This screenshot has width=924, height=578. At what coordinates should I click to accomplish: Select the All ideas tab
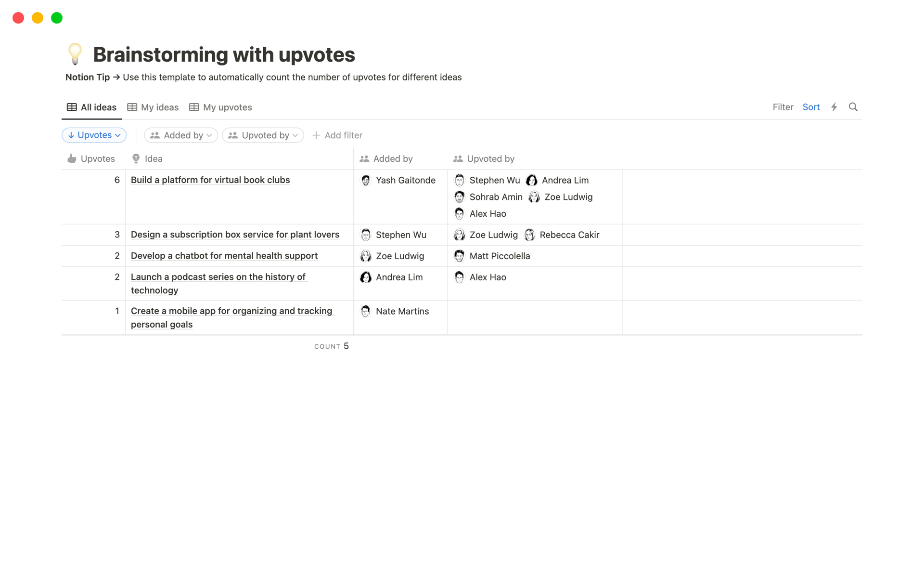[x=92, y=107]
